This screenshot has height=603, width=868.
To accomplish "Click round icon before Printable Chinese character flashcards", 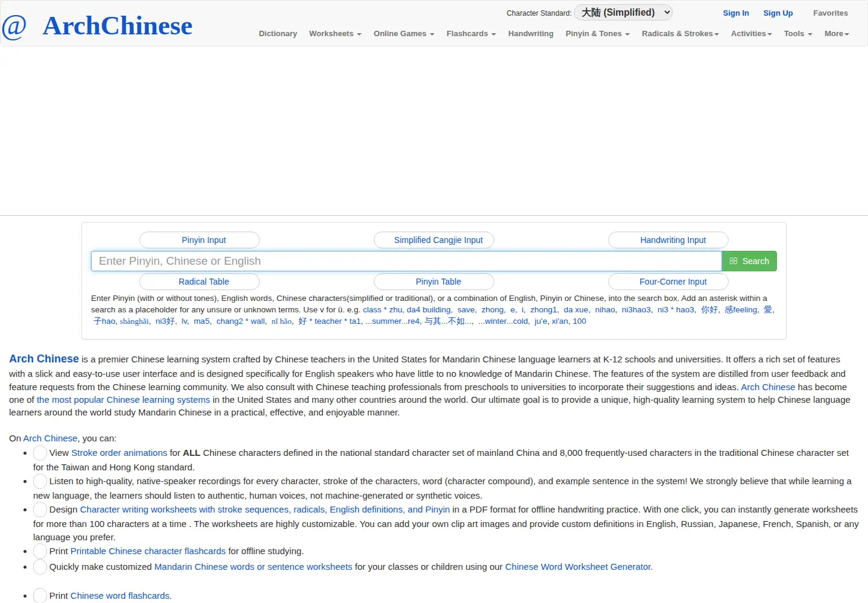I will click(x=40, y=551).
